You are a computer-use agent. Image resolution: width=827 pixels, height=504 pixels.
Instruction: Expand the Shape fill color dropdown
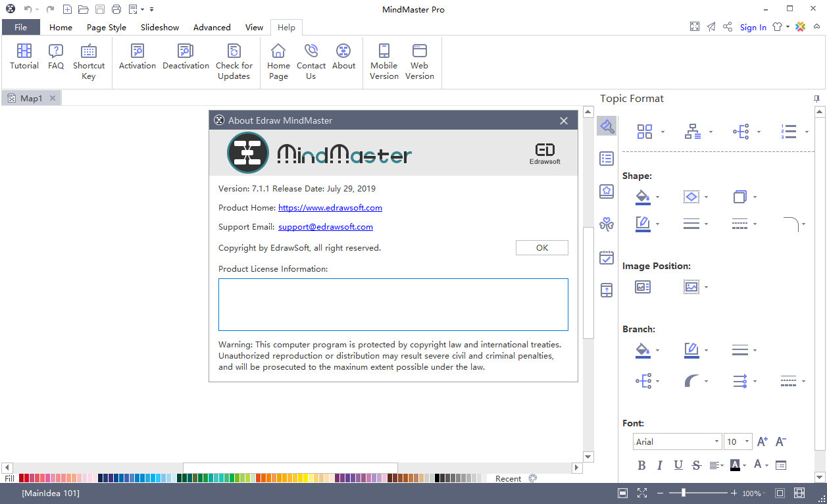pyautogui.click(x=657, y=197)
